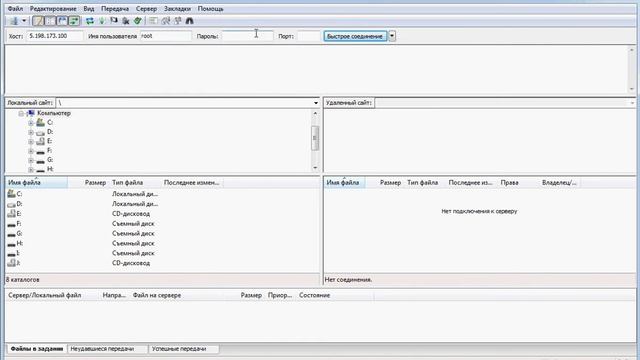This screenshot has height=360, width=640.
Task: Open the Сервер menu
Action: coord(147,9)
